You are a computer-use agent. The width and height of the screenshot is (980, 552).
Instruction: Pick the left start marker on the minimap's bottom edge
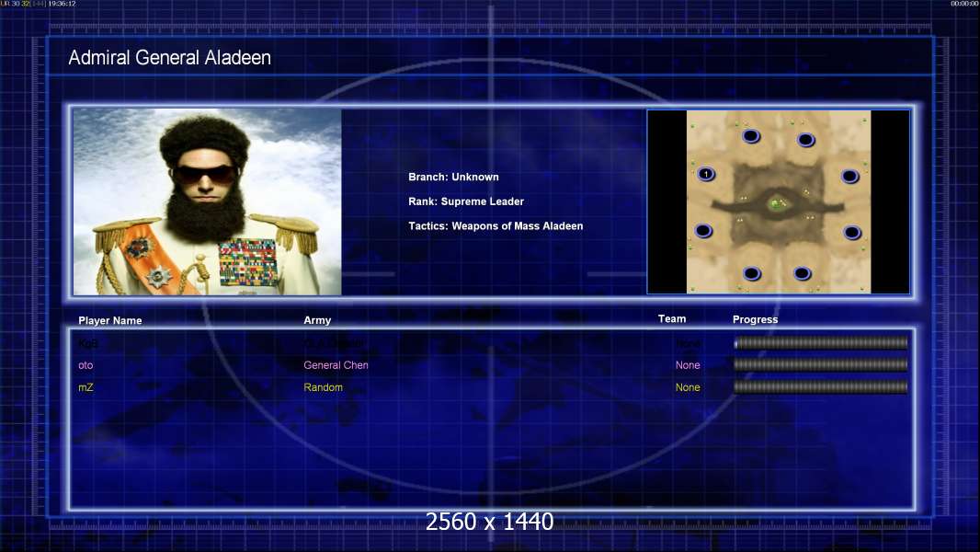752,273
